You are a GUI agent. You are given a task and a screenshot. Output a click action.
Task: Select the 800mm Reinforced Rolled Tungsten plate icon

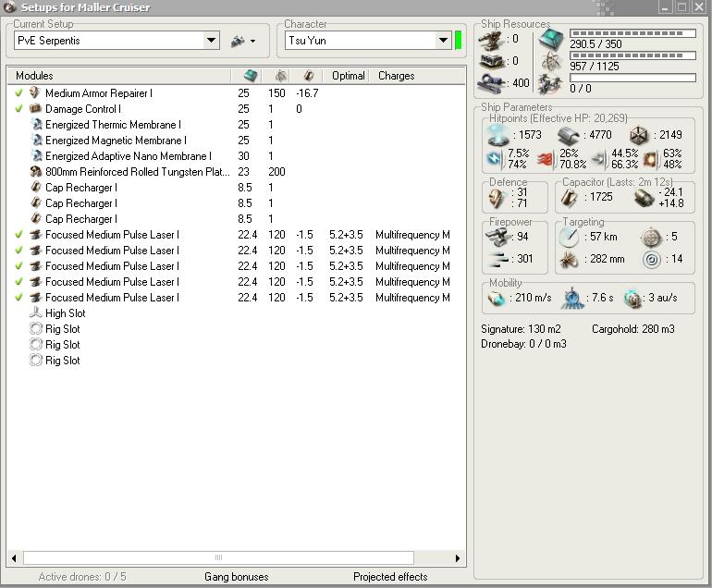pyautogui.click(x=35, y=172)
